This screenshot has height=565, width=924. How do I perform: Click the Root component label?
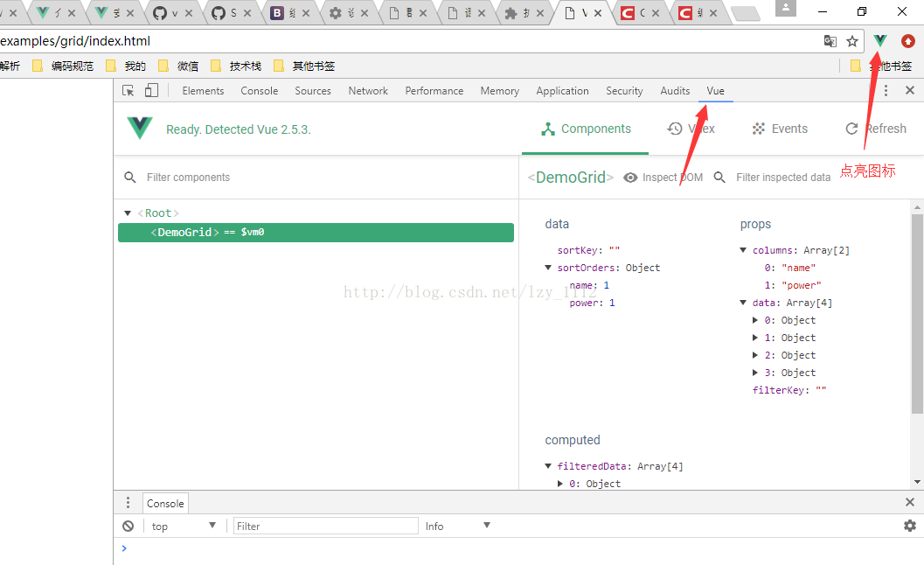[x=158, y=213]
